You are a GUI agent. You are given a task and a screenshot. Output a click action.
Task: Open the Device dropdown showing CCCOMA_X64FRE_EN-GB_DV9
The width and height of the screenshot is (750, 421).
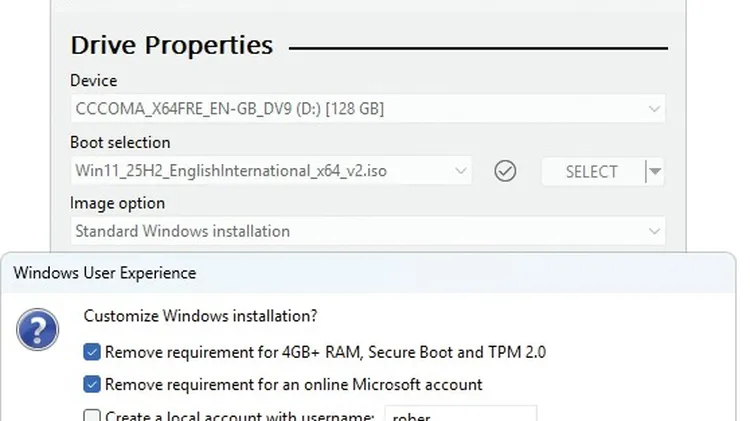click(367, 109)
